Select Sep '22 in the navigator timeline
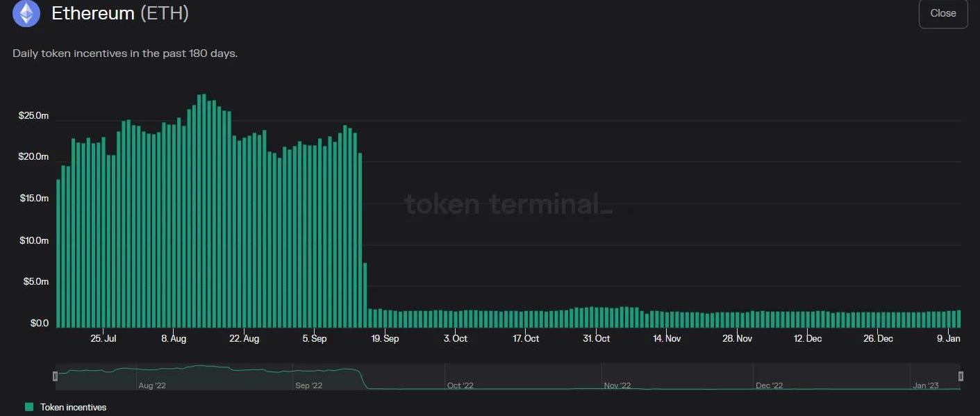The width and height of the screenshot is (980, 416). (308, 385)
